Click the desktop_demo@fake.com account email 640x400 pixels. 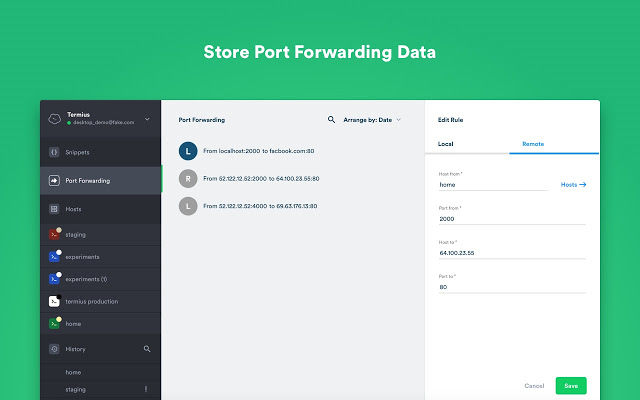click(x=103, y=122)
